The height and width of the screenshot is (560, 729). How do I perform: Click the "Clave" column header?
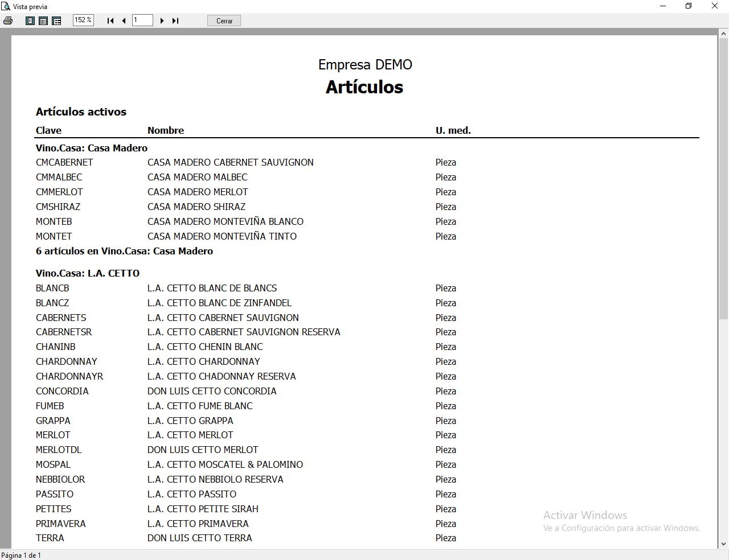tap(48, 130)
